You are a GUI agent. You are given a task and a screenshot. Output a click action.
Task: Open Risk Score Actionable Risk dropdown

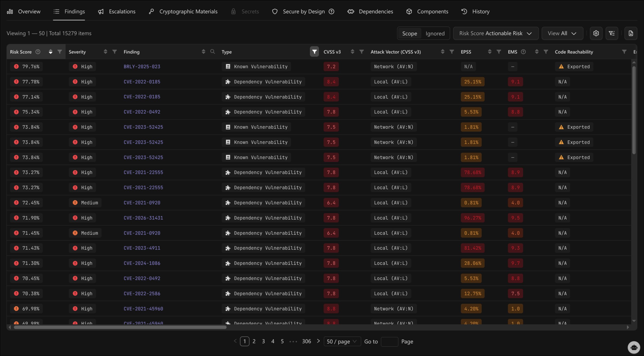(496, 33)
